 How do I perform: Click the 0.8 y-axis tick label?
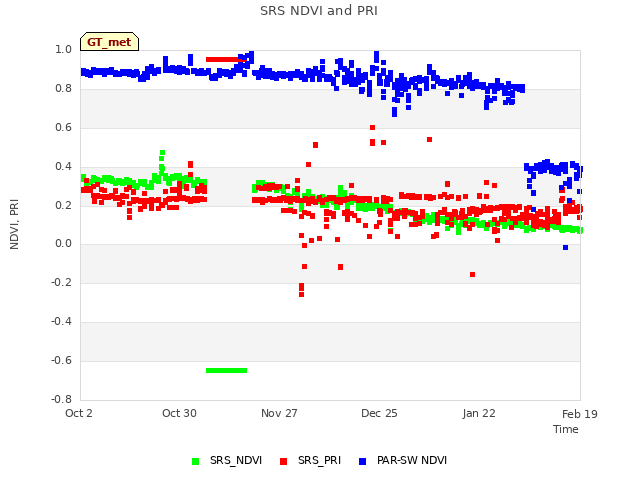[63, 89]
